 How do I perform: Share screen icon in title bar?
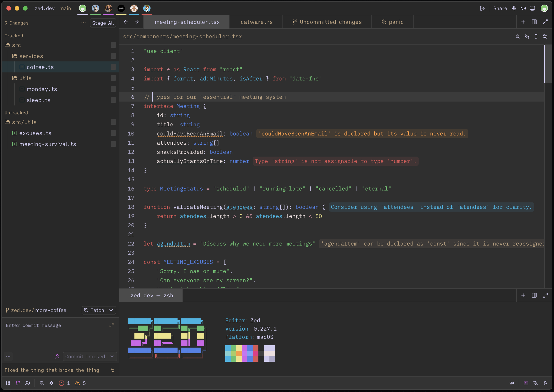[x=532, y=8]
